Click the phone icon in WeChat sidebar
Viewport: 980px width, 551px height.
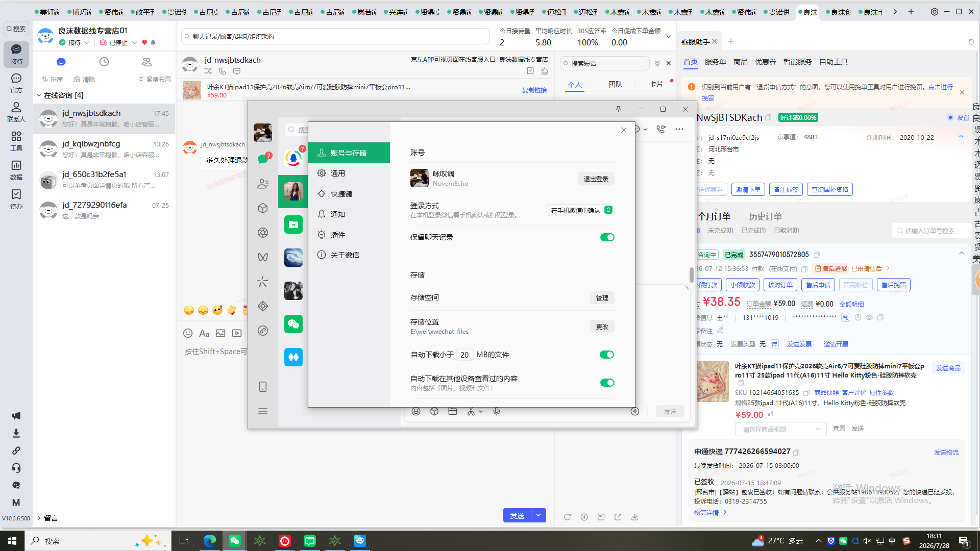tap(263, 387)
